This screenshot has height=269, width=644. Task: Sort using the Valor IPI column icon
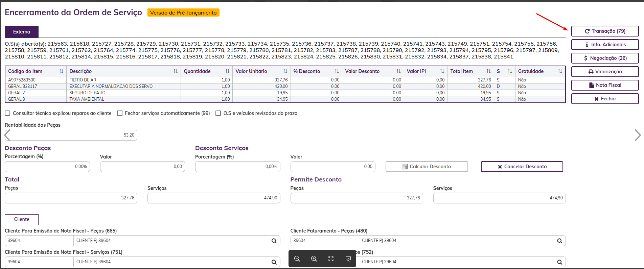click(x=442, y=71)
